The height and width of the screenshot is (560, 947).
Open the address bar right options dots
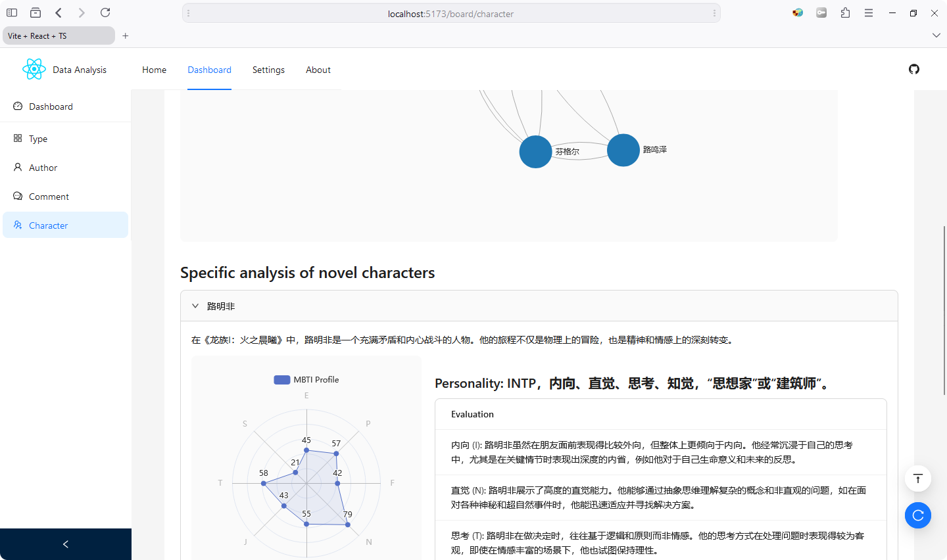click(714, 13)
